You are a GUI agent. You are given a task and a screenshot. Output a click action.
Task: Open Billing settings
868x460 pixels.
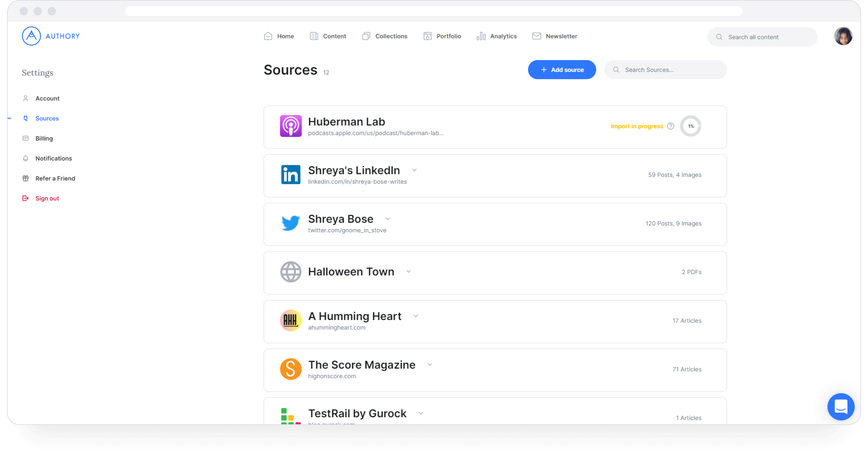(44, 138)
